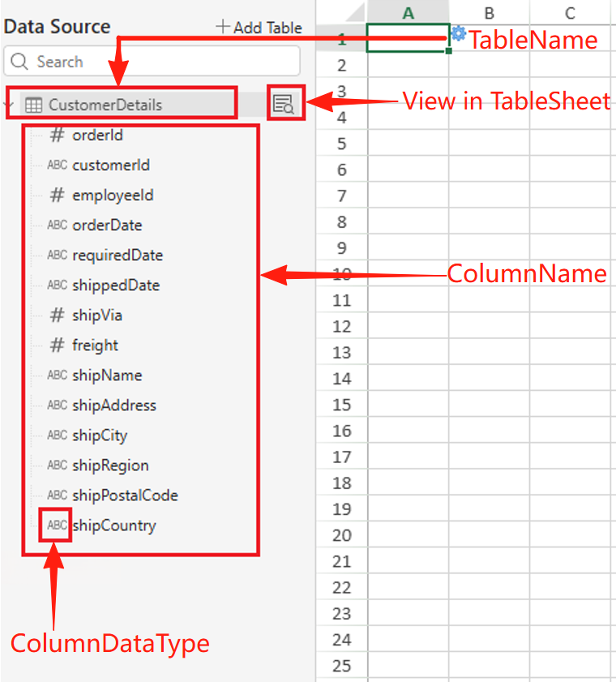This screenshot has height=682, width=616.
Task: Click the magnifier icon in the Search box
Action: [20, 62]
